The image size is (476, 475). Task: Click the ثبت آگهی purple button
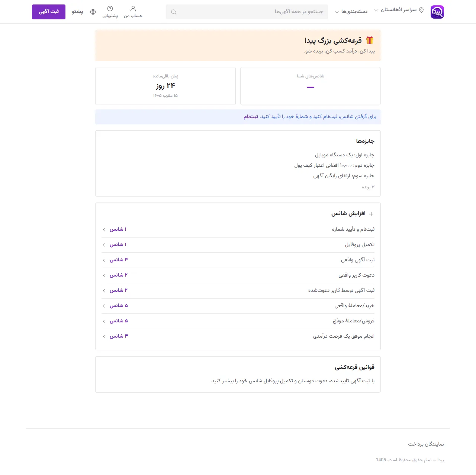pyautogui.click(x=49, y=12)
